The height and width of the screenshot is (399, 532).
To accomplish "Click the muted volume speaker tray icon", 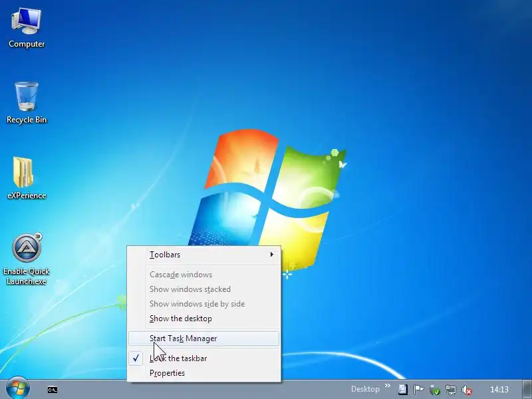I will [467, 390].
